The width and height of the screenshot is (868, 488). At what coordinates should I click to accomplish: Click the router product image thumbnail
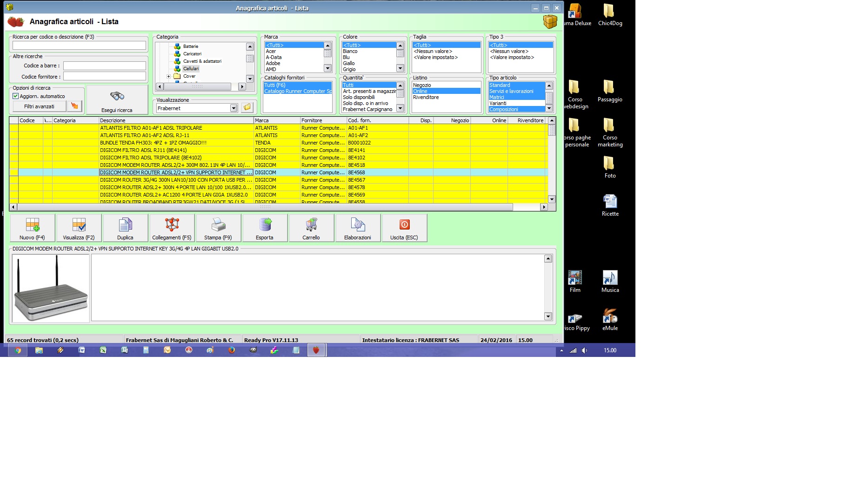coord(51,288)
